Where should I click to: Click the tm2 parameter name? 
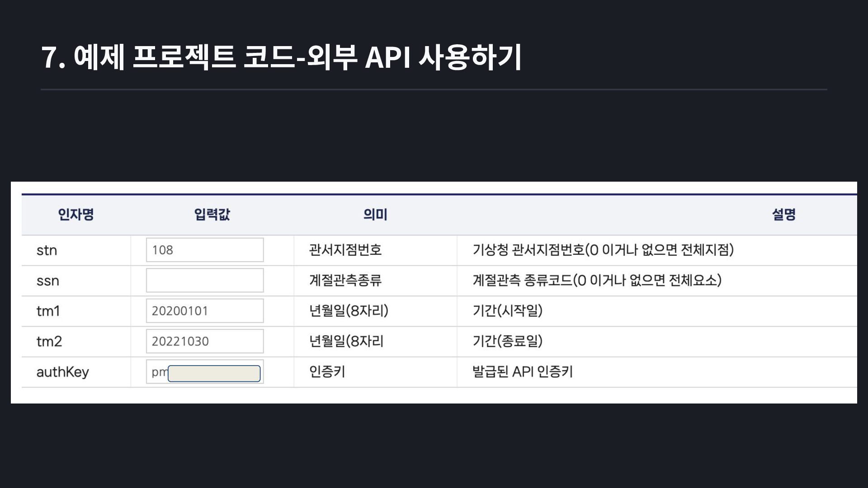(49, 341)
